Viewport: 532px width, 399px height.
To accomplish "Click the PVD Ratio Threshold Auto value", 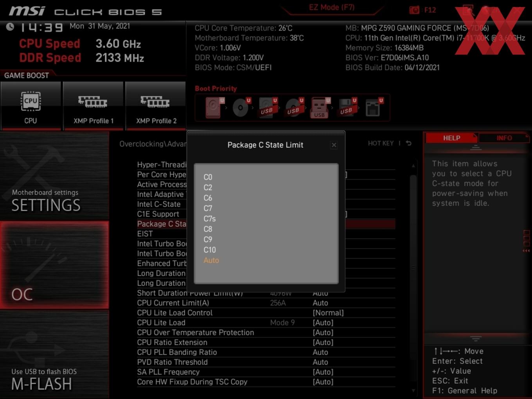I will pos(320,362).
